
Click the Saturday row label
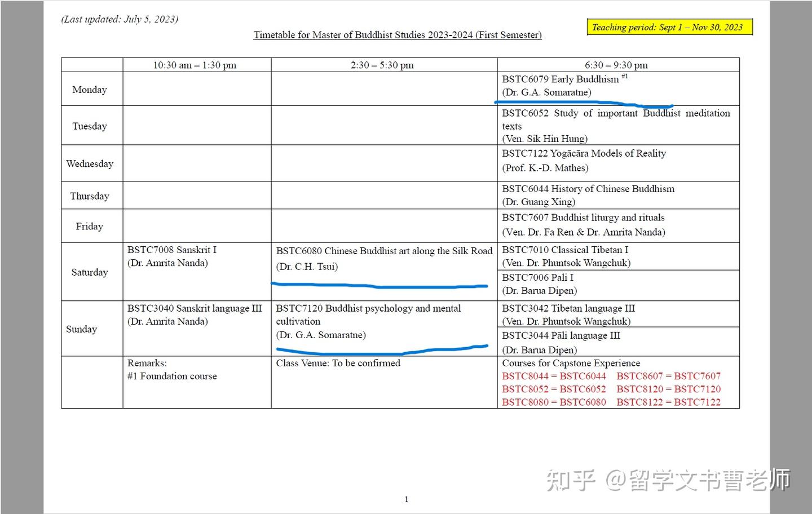click(x=89, y=272)
